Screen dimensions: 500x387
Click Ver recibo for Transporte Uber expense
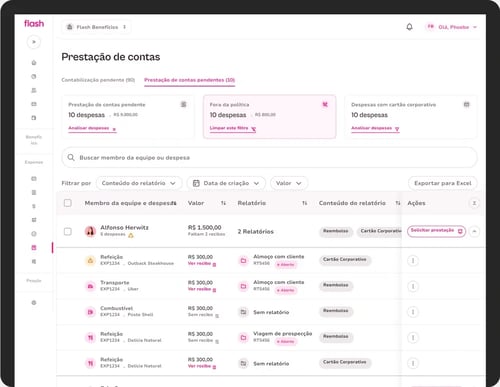point(202,289)
